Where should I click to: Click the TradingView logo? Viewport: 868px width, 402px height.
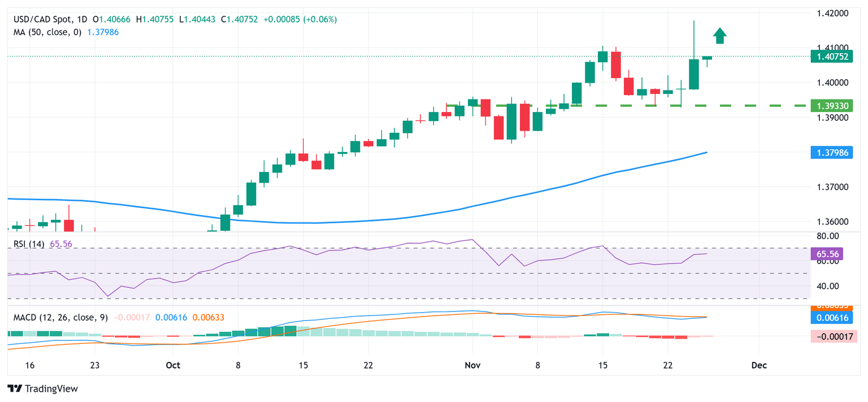(x=43, y=389)
